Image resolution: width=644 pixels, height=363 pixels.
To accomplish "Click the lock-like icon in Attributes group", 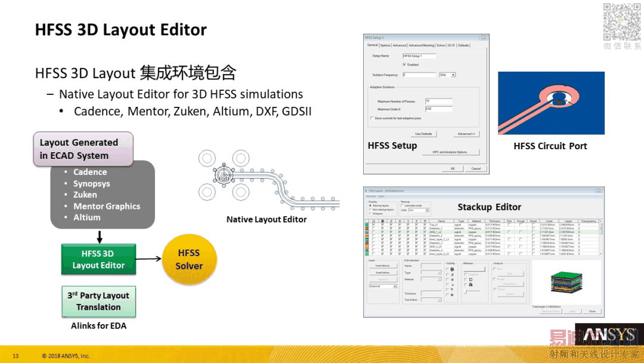I will [x=470, y=284].
